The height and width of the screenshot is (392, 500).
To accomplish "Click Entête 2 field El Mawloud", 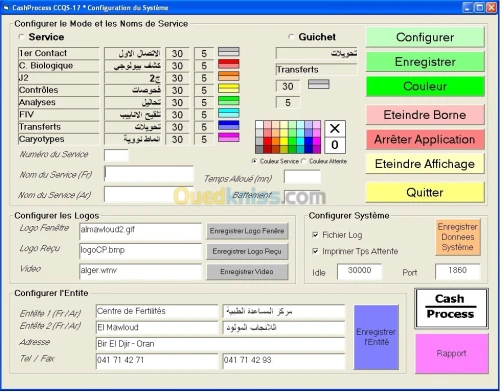I will (157, 328).
